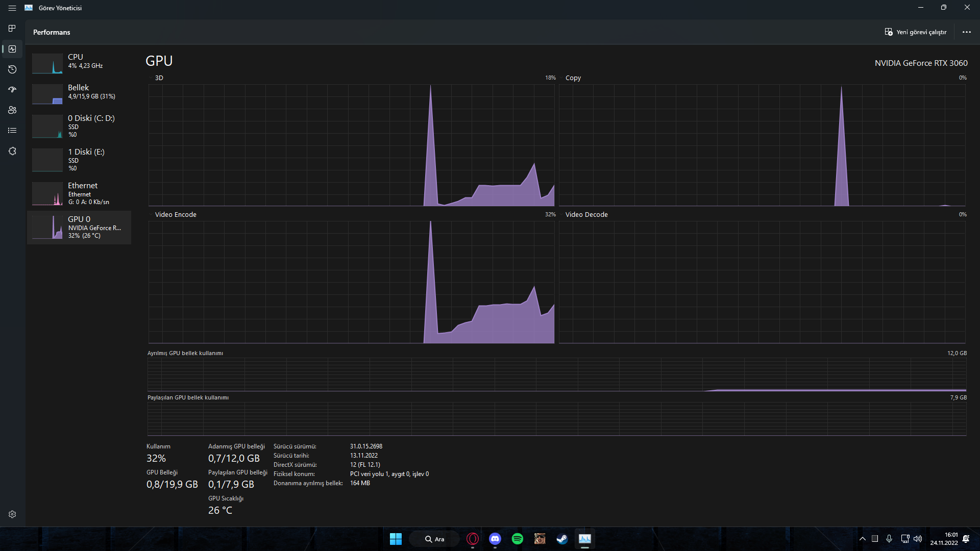Open Spotify from the taskbar
This screenshot has width=980, height=551.
(x=517, y=539)
